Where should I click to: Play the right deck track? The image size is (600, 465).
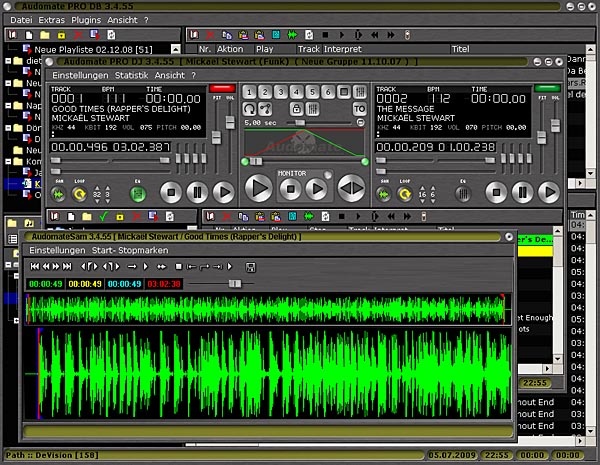tap(549, 192)
